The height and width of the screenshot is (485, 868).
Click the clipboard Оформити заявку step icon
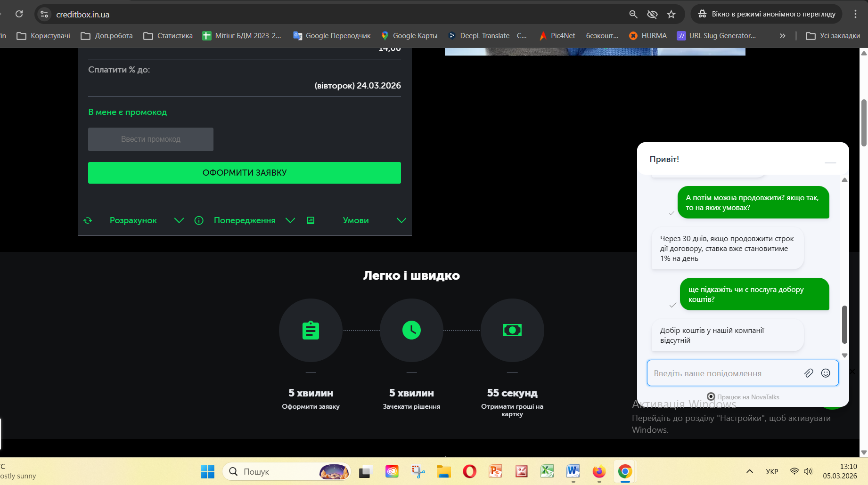[311, 331]
